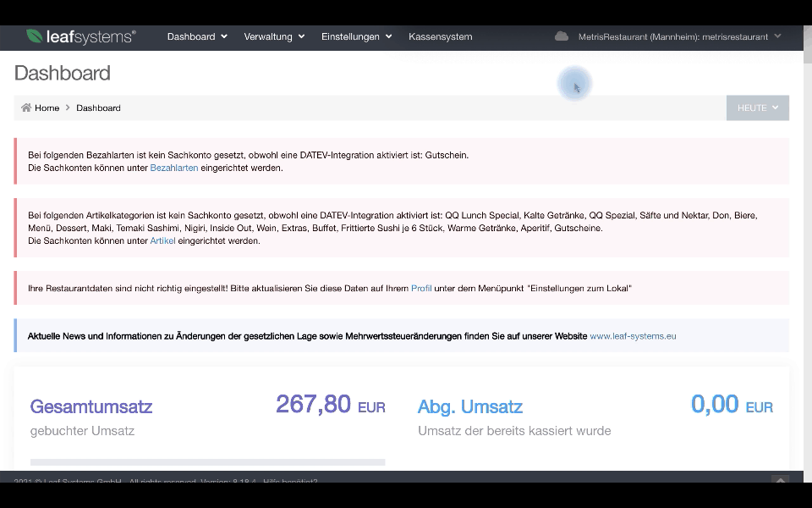Select Dashboard in the top navigation bar
The width and height of the screenshot is (812, 508).
191,36
